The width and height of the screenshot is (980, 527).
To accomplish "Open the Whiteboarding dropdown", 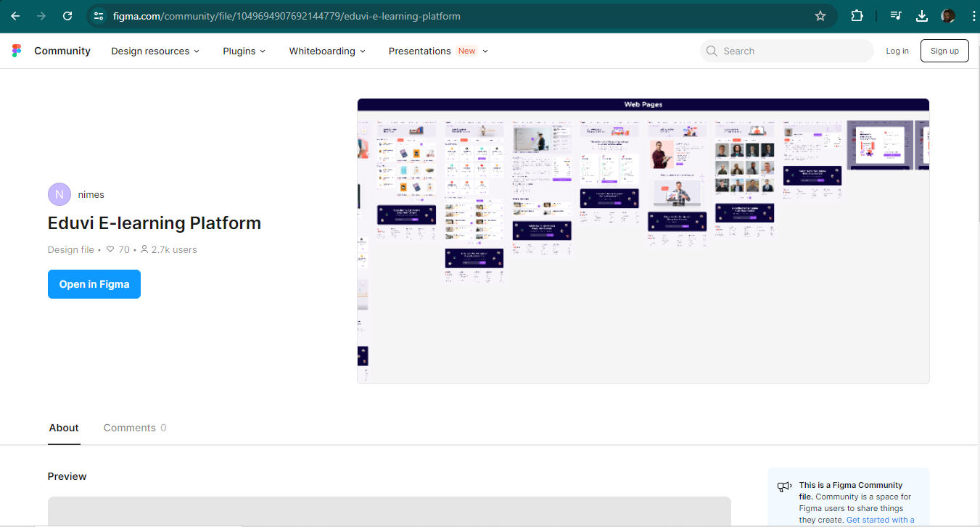I will click(x=326, y=51).
